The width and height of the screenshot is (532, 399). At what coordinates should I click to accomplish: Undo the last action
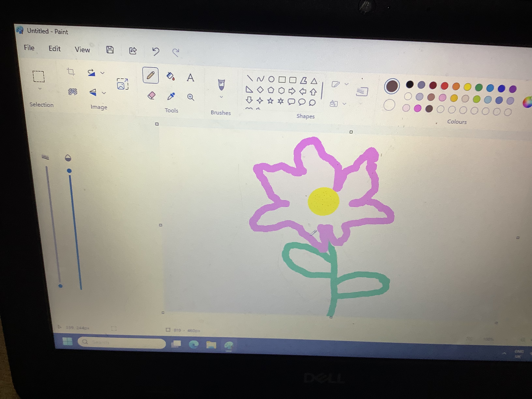[x=156, y=51]
